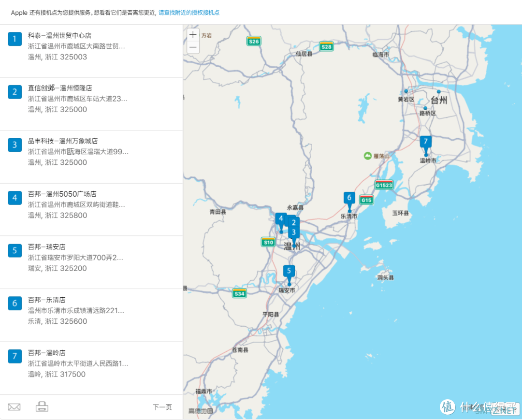522x420 pixels.
Task: Click the 临海市 label on map
Action: tap(380, 55)
